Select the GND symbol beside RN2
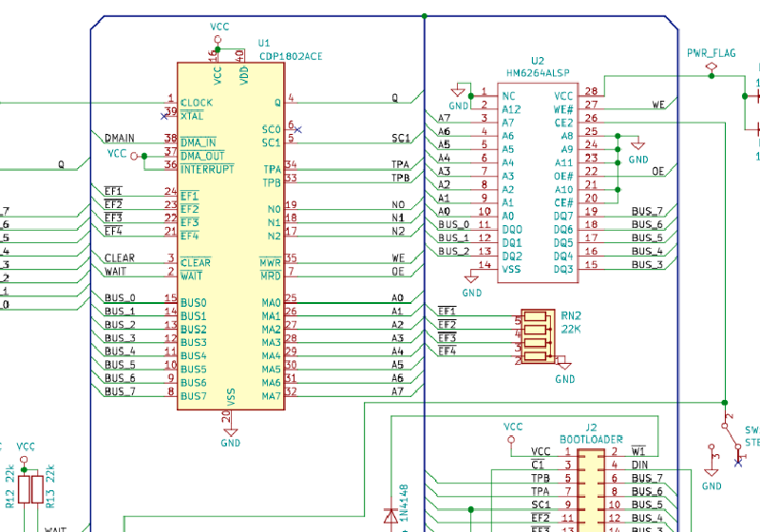Screen dimensions: 760x532 (564, 369)
